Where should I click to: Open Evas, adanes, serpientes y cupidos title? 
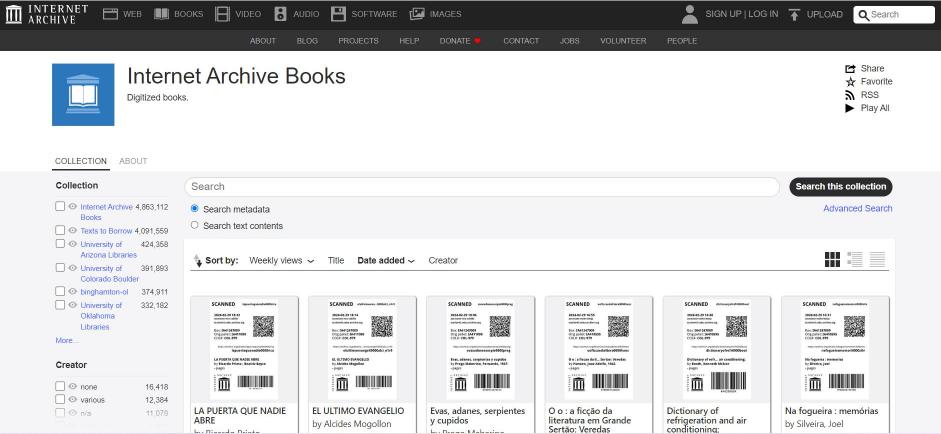(x=478, y=415)
